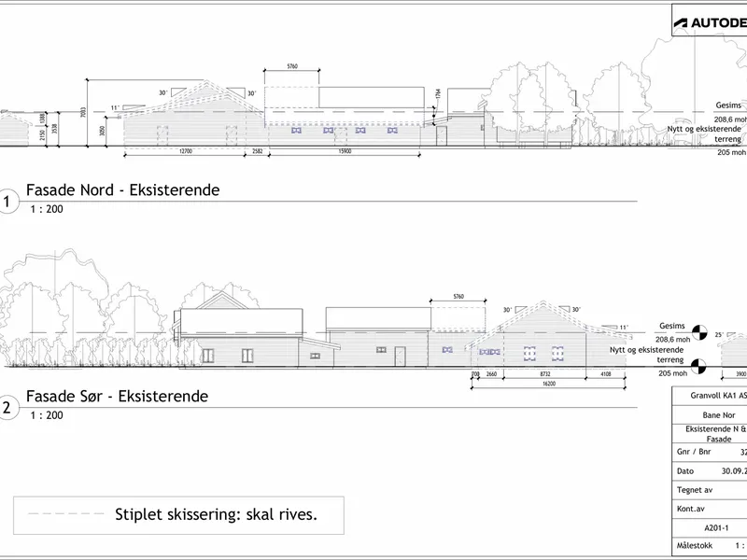Click the '1 : 200' scale under Fasade Sør

[x=47, y=415]
